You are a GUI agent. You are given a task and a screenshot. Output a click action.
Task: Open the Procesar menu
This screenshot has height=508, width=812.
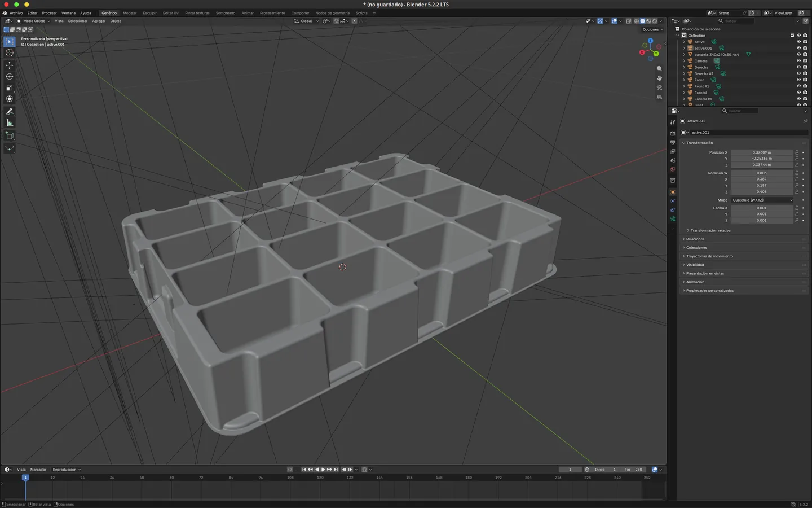coord(49,13)
